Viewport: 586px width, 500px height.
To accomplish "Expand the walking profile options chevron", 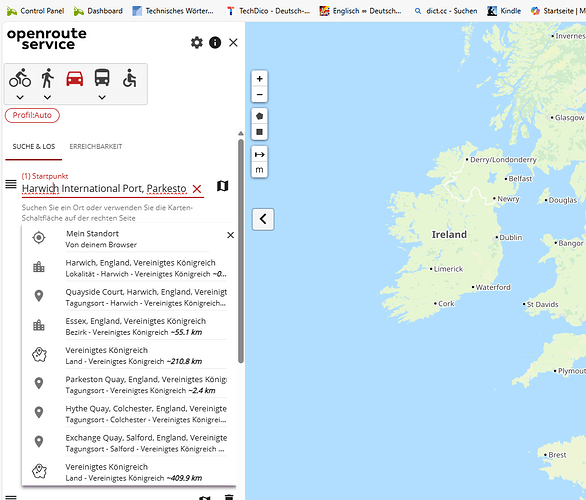I will (47, 98).
